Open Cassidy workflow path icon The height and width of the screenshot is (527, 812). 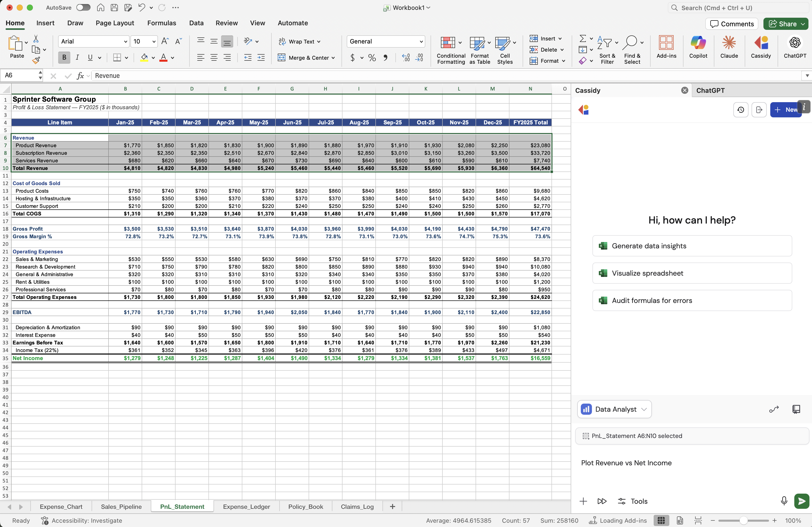pos(774,409)
